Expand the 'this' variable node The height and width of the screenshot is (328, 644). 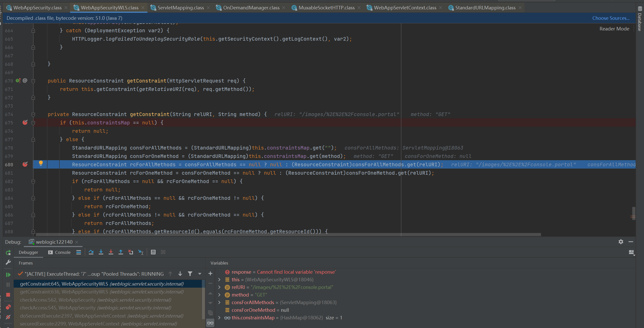coord(219,280)
